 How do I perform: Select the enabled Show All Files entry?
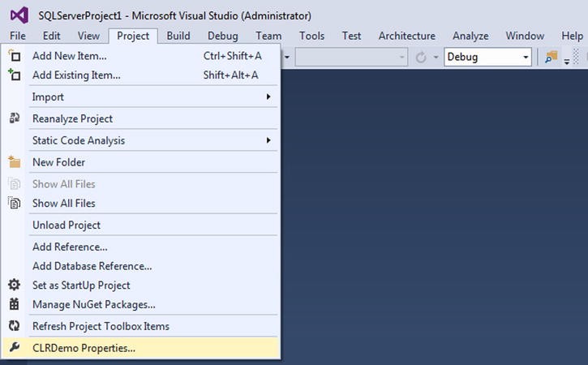(x=141, y=203)
